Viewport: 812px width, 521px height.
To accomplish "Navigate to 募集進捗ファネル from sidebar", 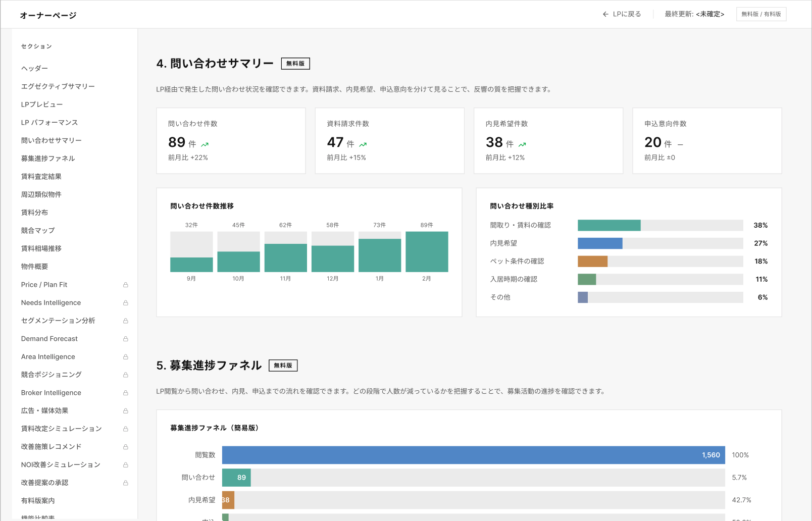I will (x=48, y=159).
